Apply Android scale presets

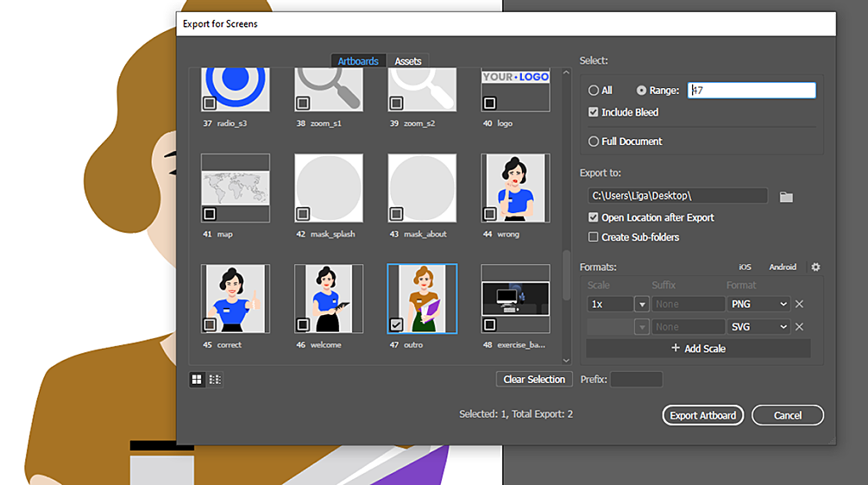pos(783,268)
